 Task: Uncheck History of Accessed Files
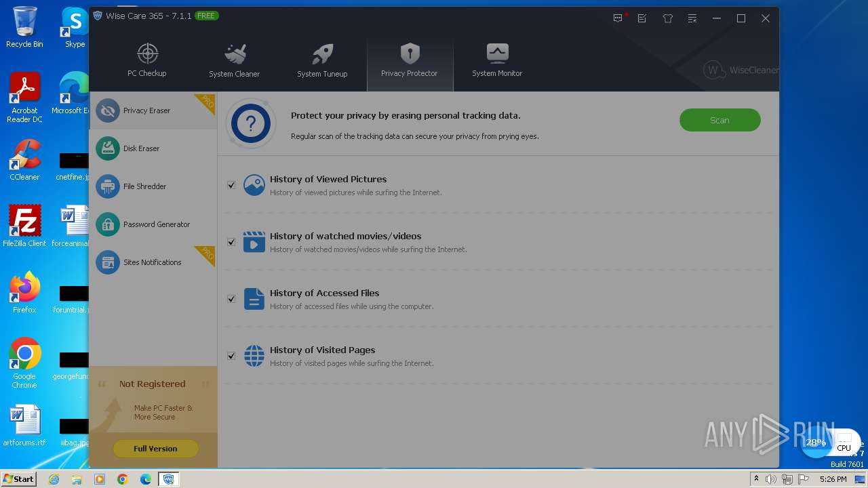231,299
